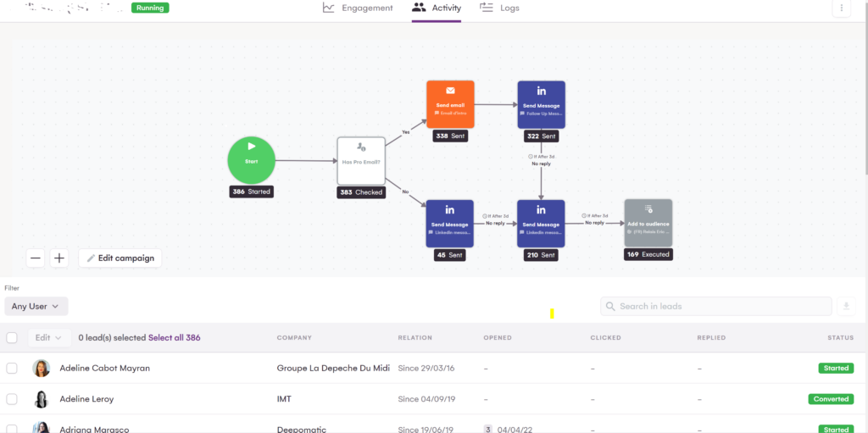Viewport: 868px width, 433px height.
Task: Zoom out with the minus button
Action: click(x=36, y=258)
